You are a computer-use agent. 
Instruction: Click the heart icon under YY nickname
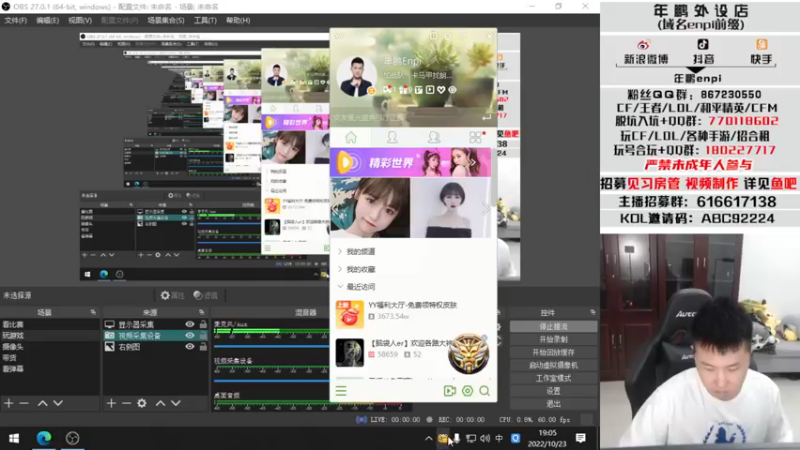(441, 90)
